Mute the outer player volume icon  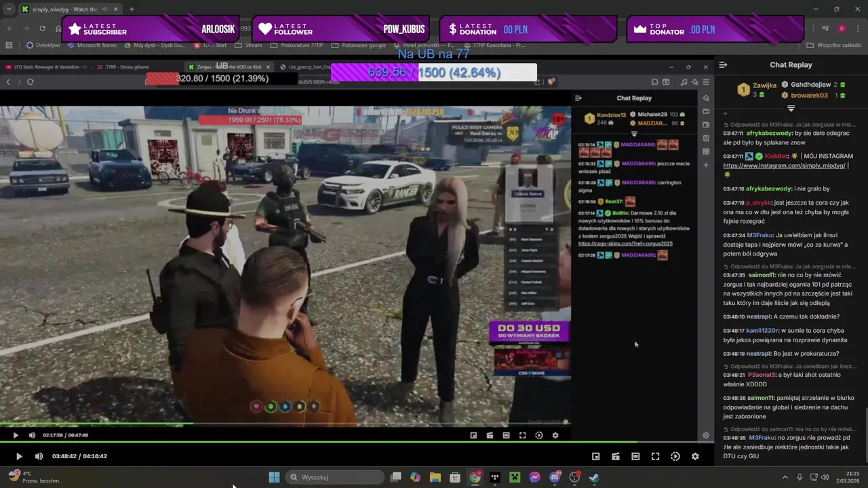pos(39,456)
